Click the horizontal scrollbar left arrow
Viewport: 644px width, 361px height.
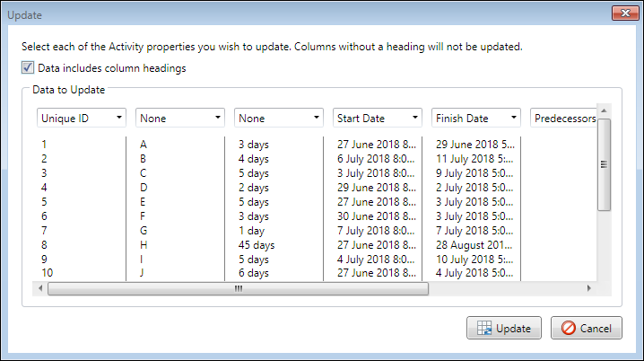point(39,288)
